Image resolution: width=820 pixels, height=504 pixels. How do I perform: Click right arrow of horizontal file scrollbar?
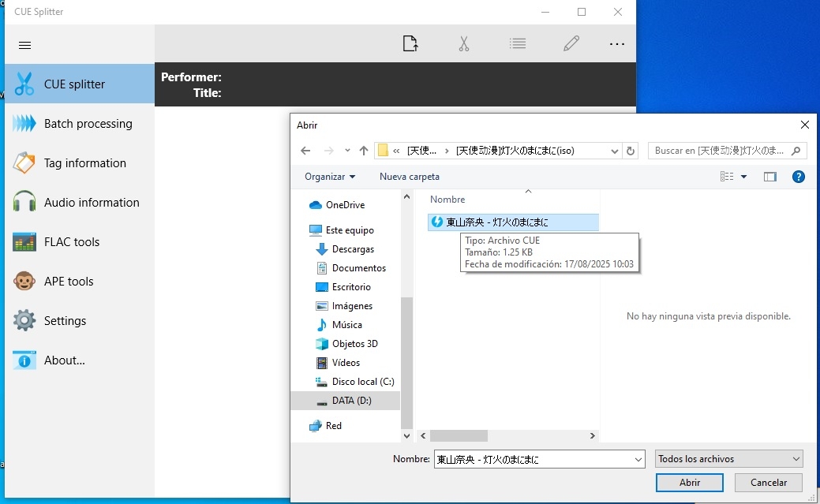[x=592, y=435]
